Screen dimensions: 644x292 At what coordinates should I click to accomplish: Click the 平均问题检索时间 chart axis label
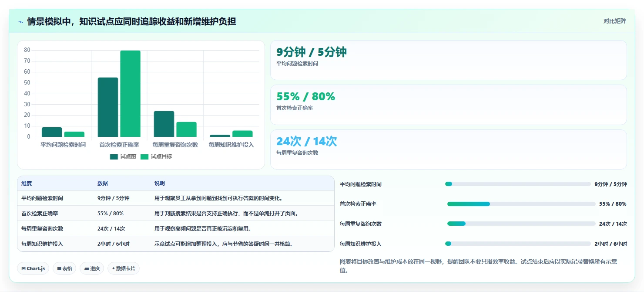[x=63, y=145]
